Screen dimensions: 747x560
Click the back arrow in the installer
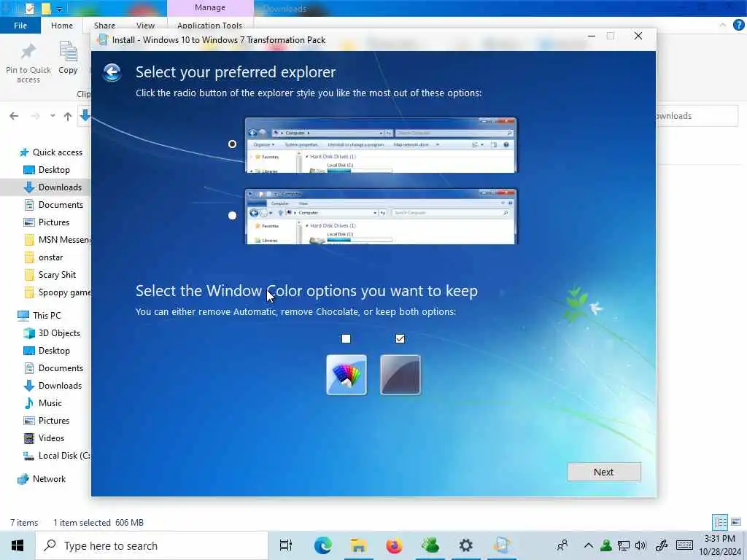click(112, 72)
